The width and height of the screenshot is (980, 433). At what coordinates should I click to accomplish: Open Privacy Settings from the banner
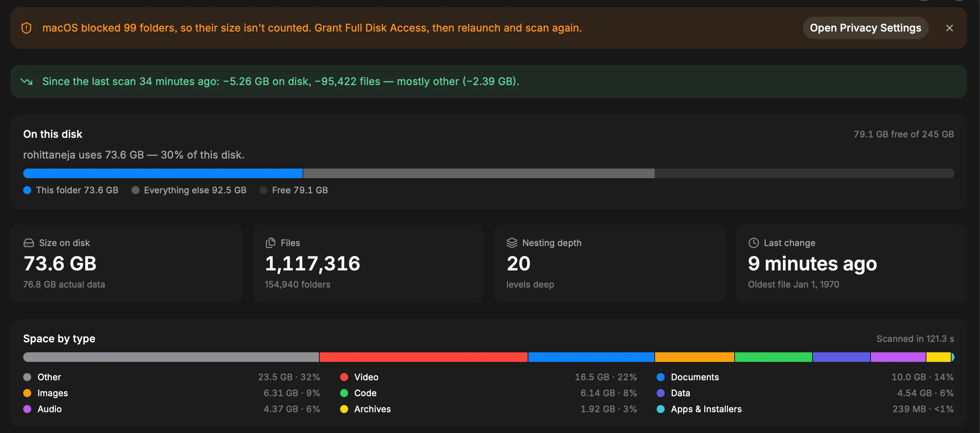click(865, 28)
